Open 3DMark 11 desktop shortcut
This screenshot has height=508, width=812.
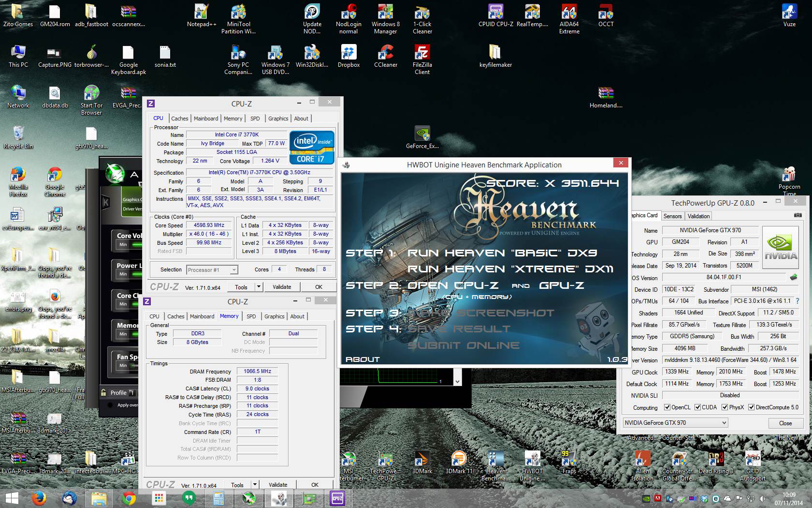pyautogui.click(x=459, y=462)
